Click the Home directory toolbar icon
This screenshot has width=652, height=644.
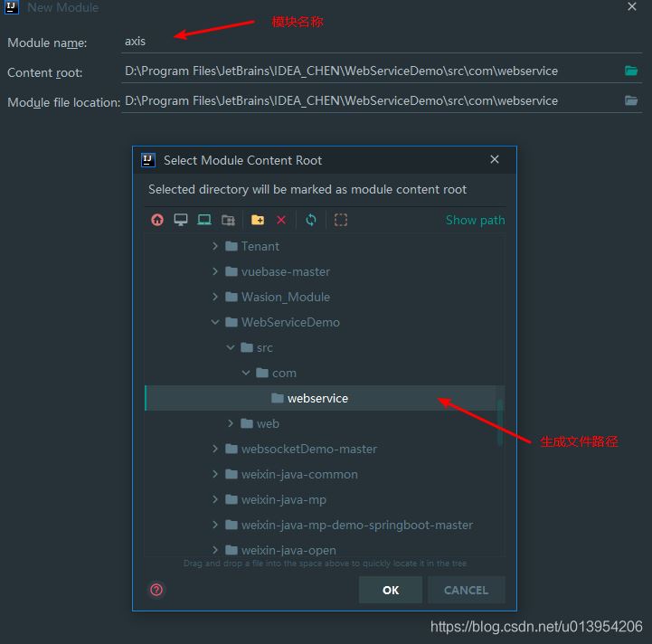pyautogui.click(x=157, y=220)
